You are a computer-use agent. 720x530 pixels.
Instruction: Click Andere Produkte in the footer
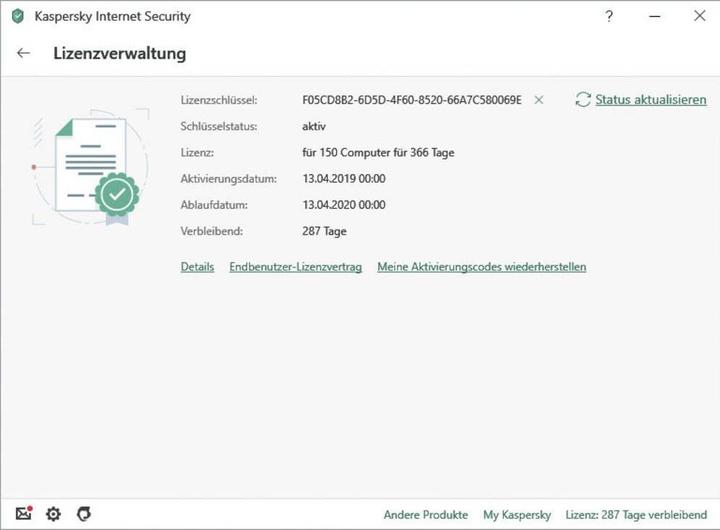click(426, 515)
